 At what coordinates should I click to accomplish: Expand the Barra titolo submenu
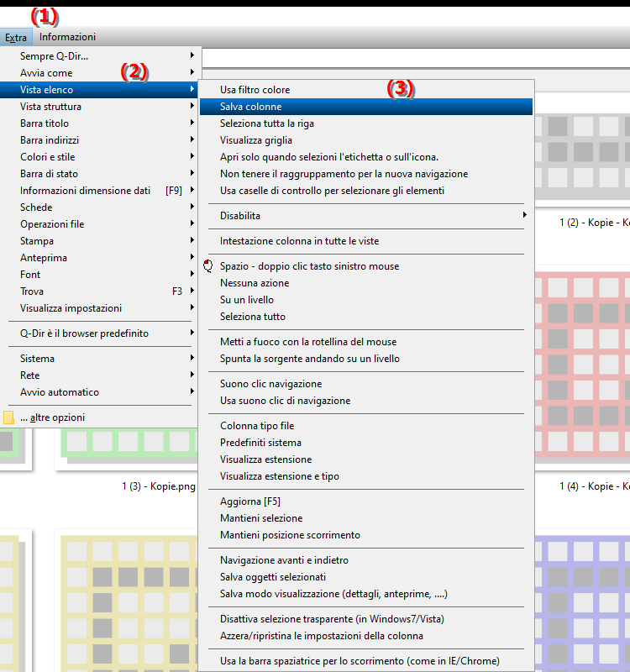click(x=99, y=123)
